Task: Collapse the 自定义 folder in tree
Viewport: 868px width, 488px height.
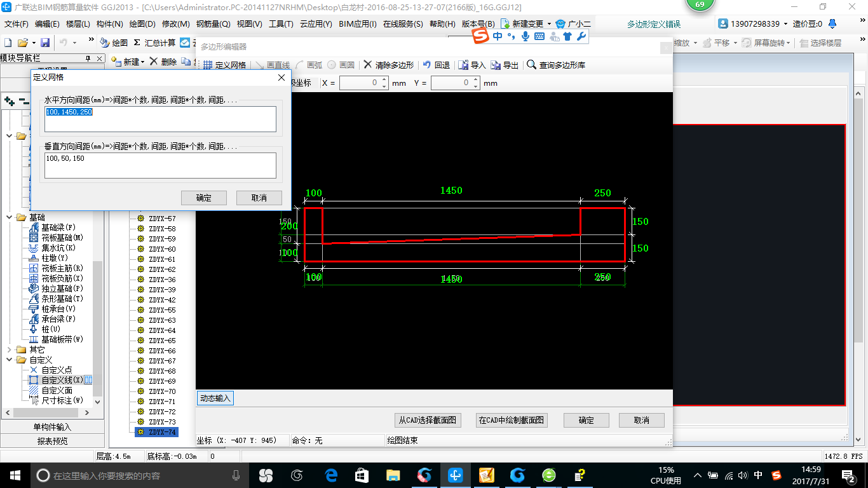Action: click(10, 360)
